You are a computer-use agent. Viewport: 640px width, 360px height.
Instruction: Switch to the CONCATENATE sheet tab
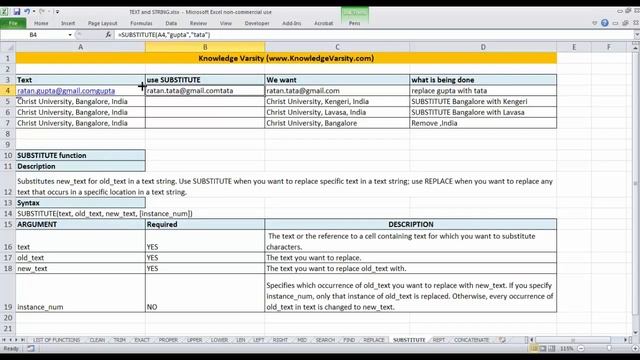[471, 340]
